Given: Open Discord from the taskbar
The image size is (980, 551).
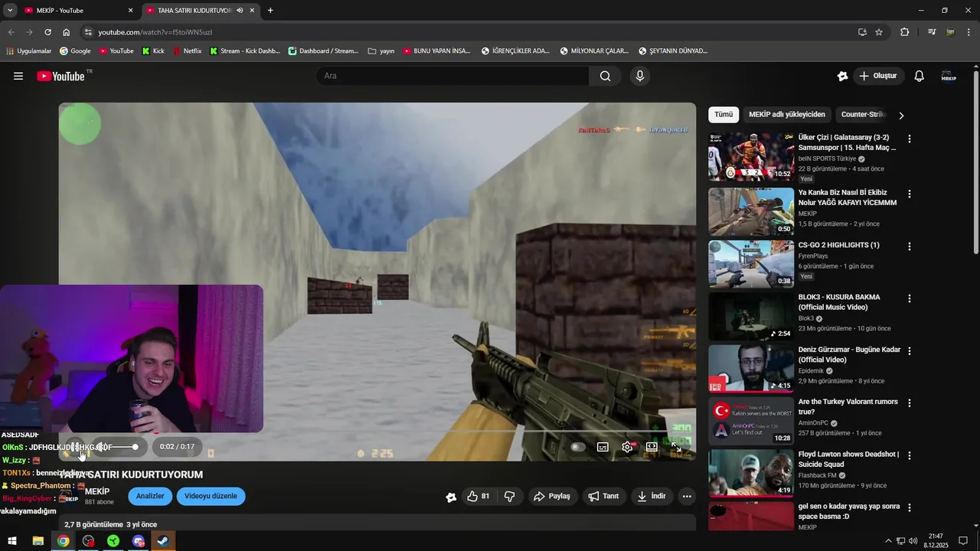Looking at the screenshot, I should 138,541.
